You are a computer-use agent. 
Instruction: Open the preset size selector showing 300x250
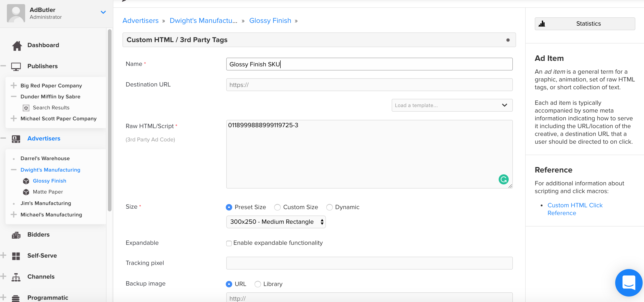[x=276, y=222]
